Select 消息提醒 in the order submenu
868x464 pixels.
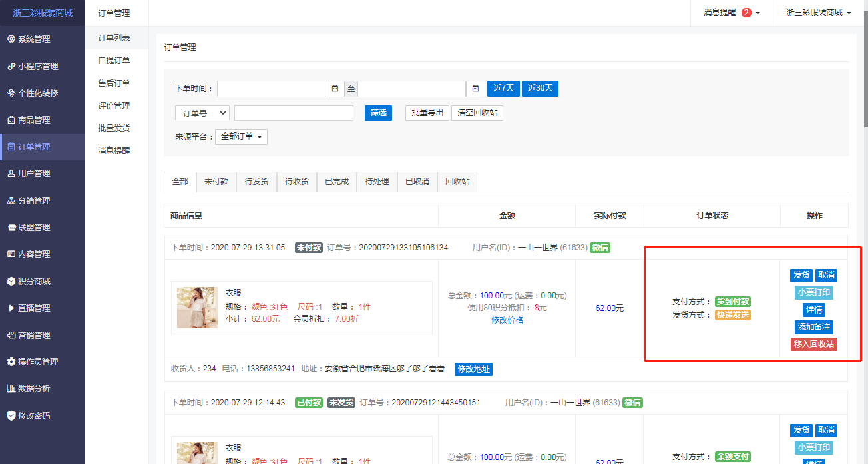tap(117, 151)
